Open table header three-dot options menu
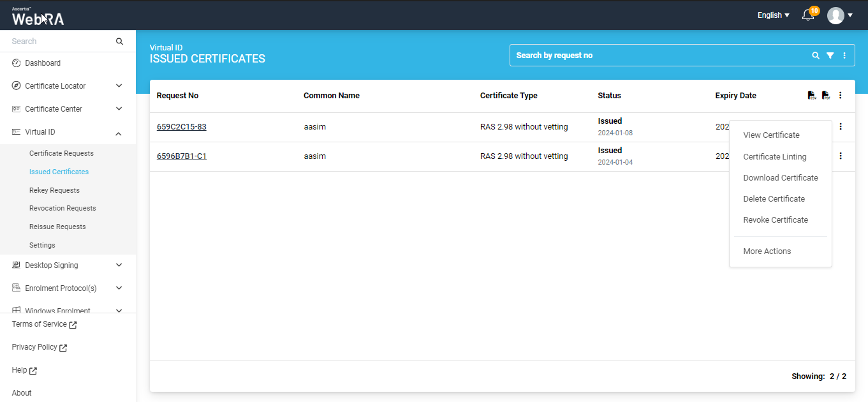The height and width of the screenshot is (402, 868). [841, 96]
